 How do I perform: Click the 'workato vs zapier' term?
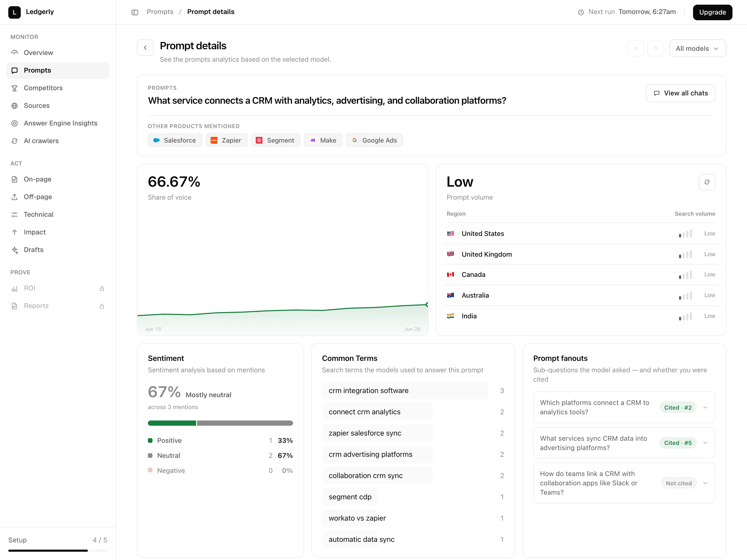coord(357,518)
